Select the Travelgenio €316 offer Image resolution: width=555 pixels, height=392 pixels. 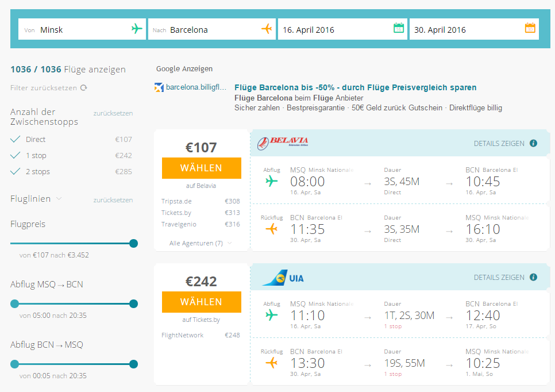point(201,224)
